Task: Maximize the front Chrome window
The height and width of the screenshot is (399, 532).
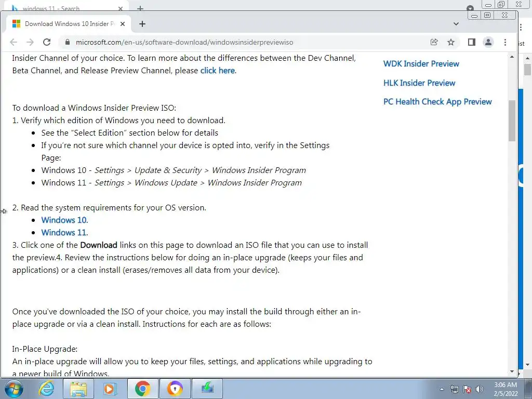Action: [x=487, y=15]
